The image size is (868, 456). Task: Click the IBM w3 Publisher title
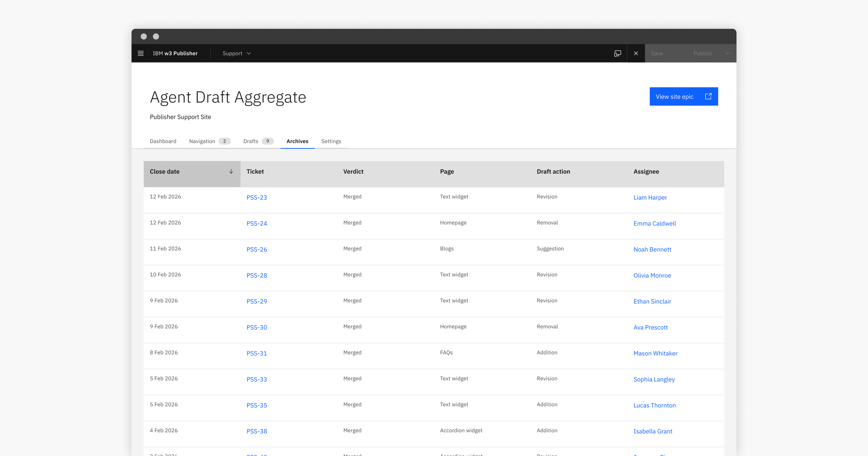[x=175, y=53]
